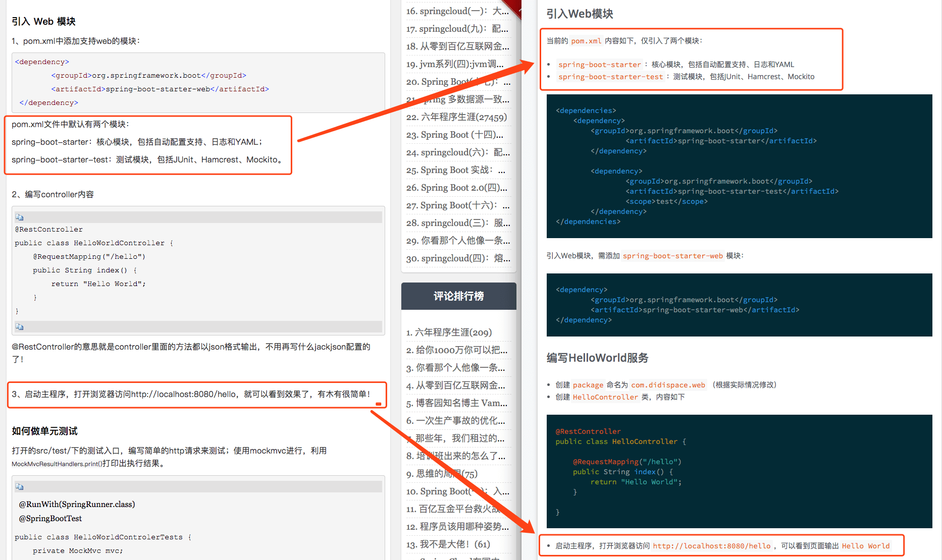Click the inline code com.didispace.web
Screen dimensions: 942x560
668,385
